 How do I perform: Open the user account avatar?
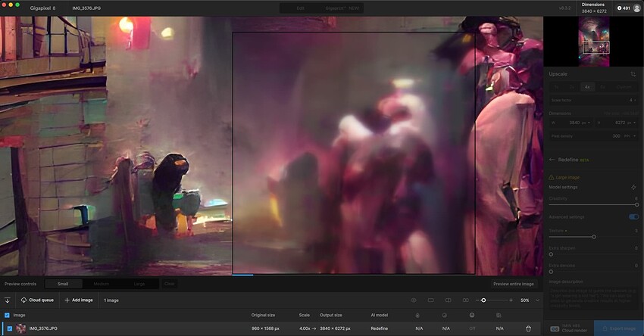(636, 8)
